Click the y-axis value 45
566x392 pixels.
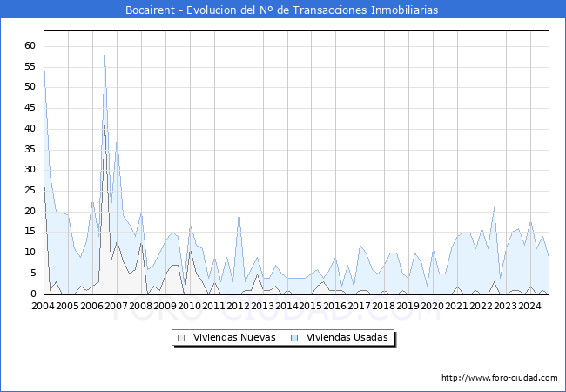(x=30, y=107)
